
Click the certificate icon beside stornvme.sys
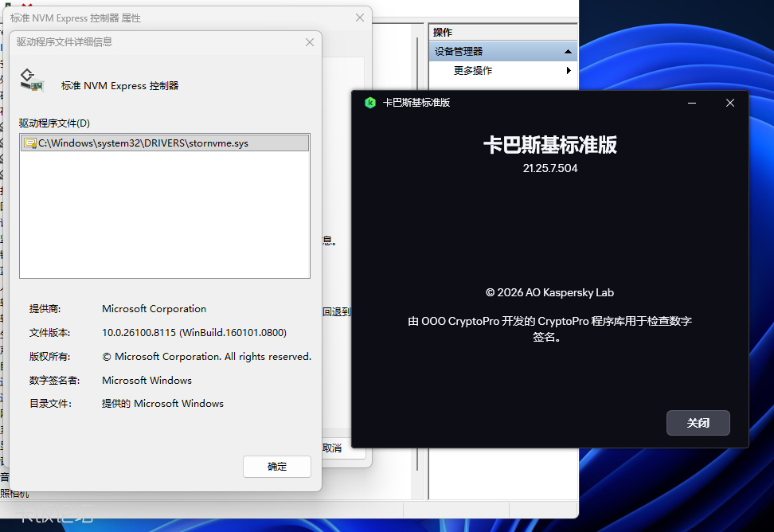tap(30, 143)
